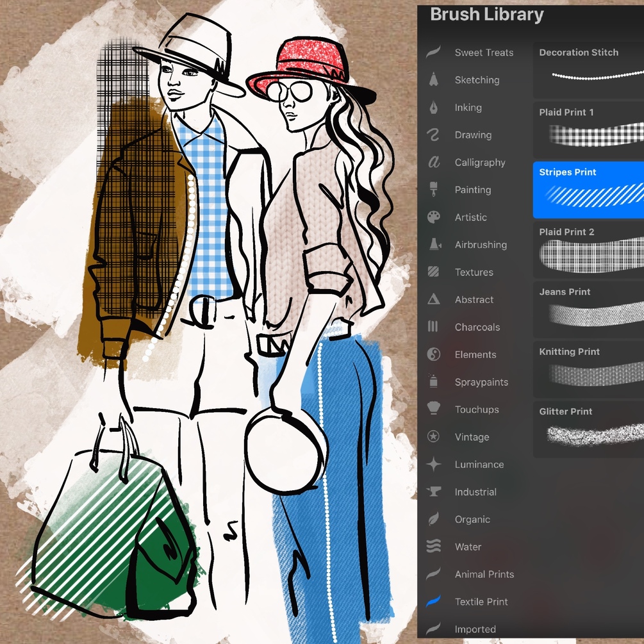This screenshot has height=644, width=644.
Task: Open the Sketching brush category
Action: tap(476, 79)
